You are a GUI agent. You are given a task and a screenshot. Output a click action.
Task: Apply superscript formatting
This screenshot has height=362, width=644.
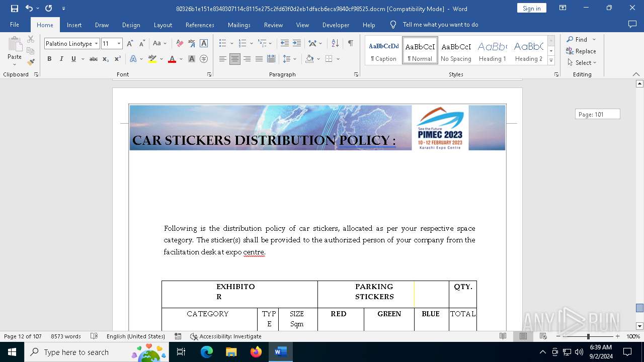(118, 59)
